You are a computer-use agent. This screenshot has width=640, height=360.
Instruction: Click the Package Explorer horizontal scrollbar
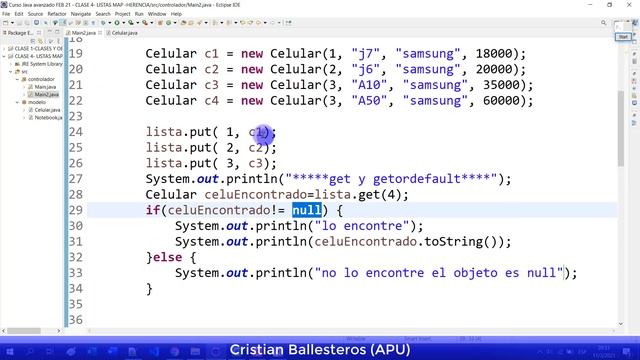[24, 331]
